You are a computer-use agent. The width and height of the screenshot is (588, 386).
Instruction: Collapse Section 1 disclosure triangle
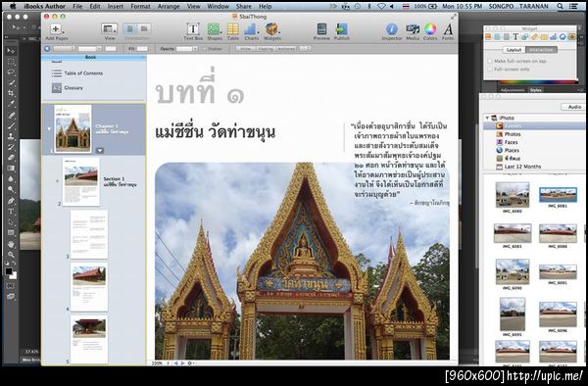(58, 181)
